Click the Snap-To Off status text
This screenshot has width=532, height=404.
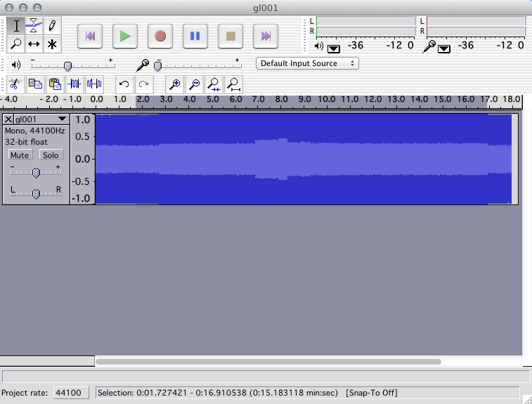[372, 393]
